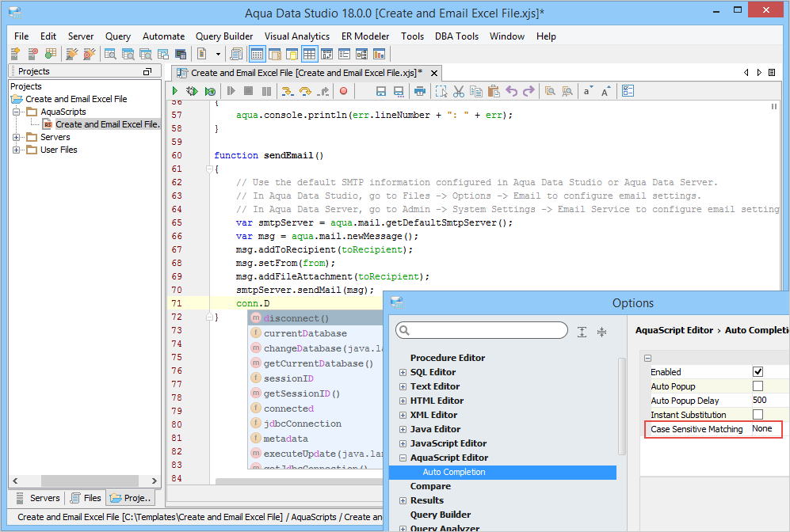Click the red record breakpoint icon
Image resolution: width=790 pixels, height=532 pixels.
tap(343, 92)
